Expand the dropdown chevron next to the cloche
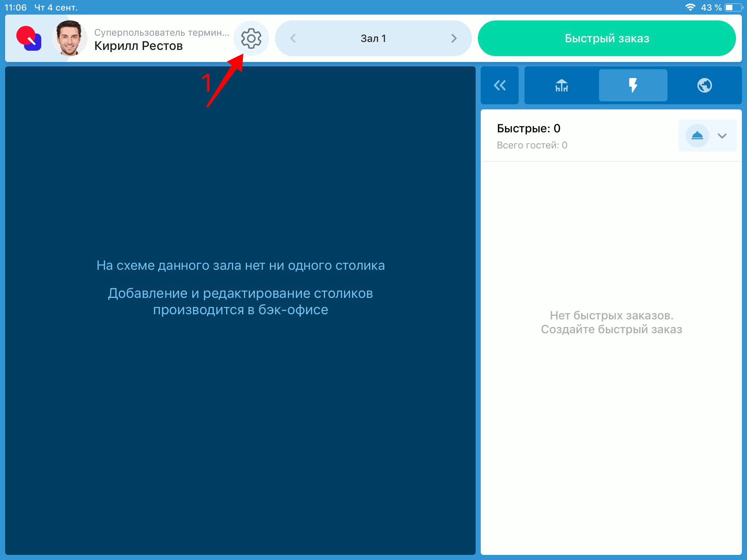 pyautogui.click(x=722, y=136)
